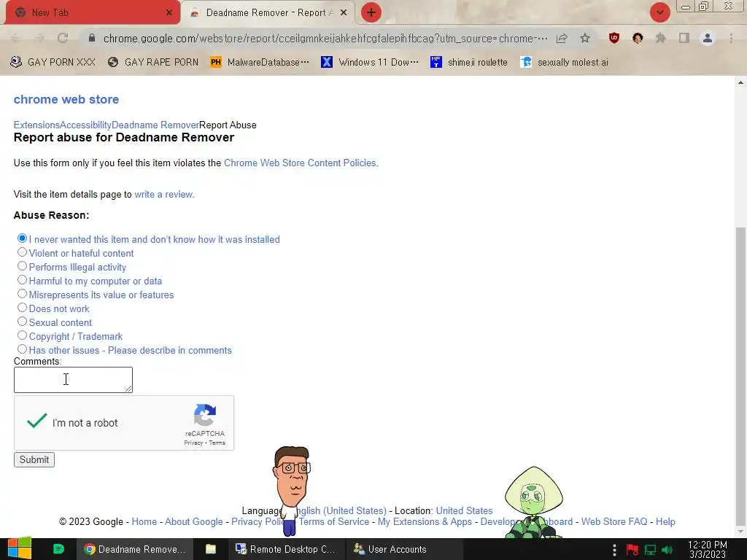The width and height of the screenshot is (747, 560).
Task: Select 'Misrepresents its value or features'
Action: [x=22, y=293]
